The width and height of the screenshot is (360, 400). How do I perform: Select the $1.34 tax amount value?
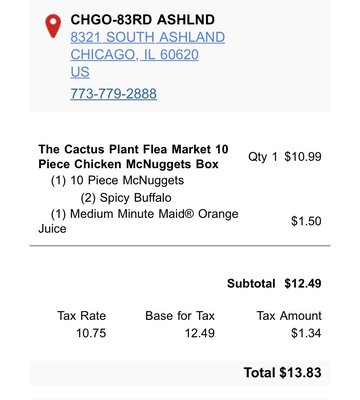[x=306, y=333]
